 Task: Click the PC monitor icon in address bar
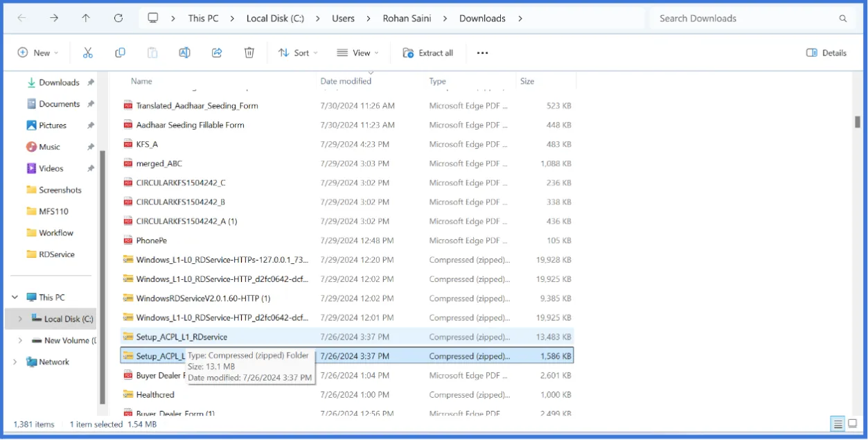(153, 19)
